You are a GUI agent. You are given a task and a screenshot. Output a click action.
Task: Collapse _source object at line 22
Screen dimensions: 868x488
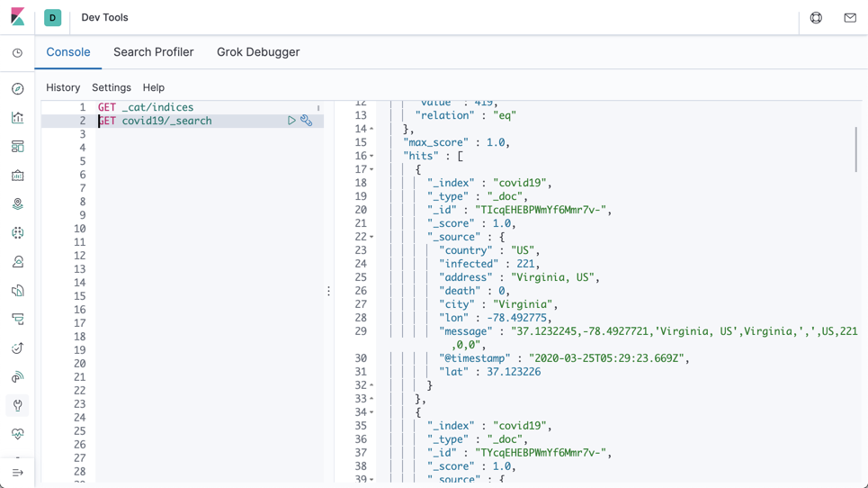[372, 237]
